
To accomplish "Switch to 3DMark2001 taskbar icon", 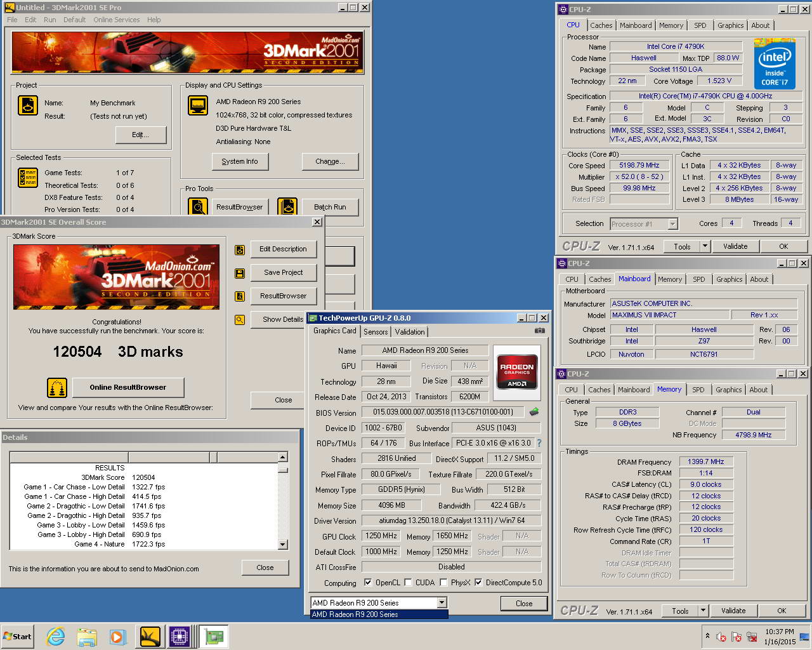I will [x=150, y=637].
